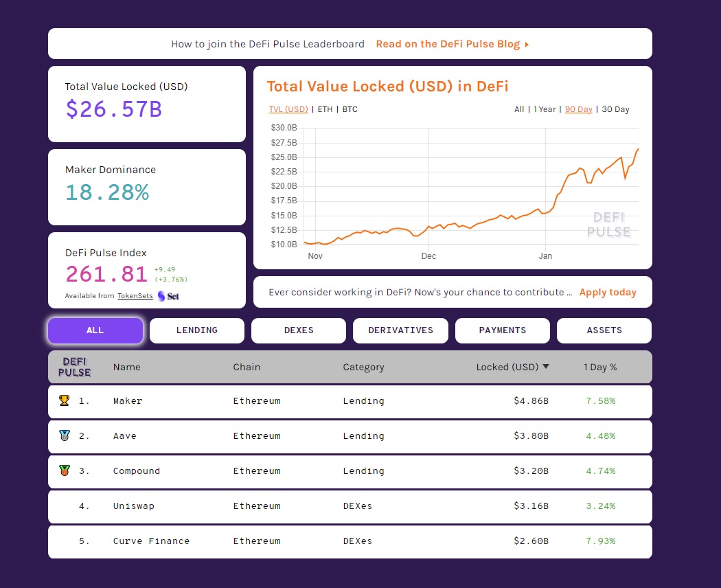
Task: Open the Read on the DeFi Pulse Blog link
Action: (x=448, y=44)
